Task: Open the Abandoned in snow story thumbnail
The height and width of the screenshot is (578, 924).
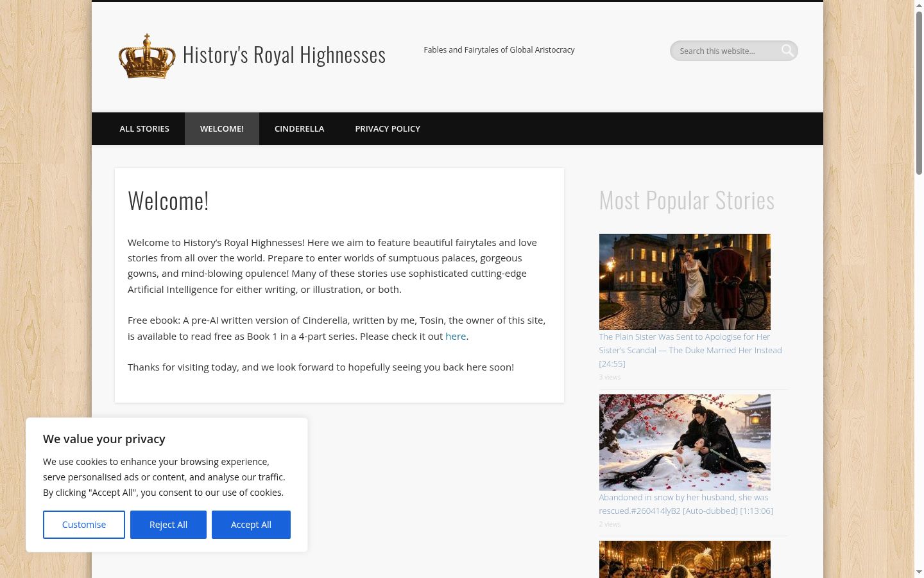Action: [685, 442]
